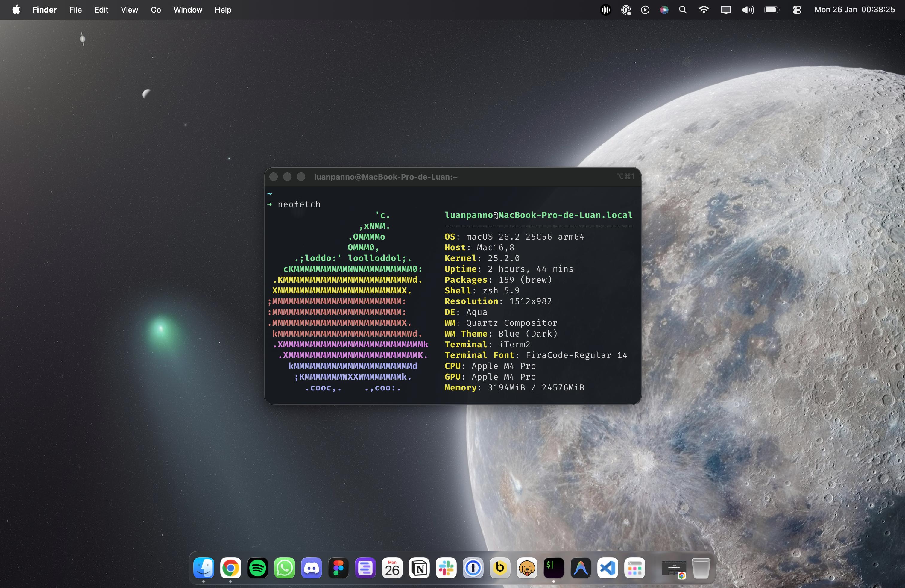Open the Finder File menu

75,10
